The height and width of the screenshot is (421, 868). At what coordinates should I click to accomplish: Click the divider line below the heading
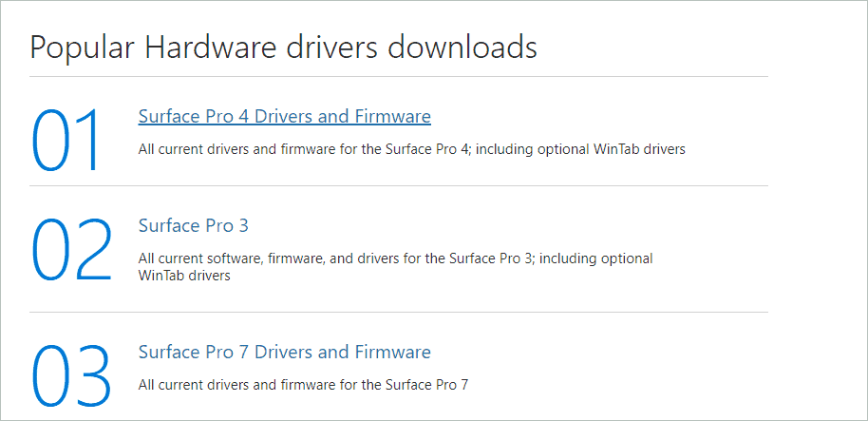[x=399, y=76]
